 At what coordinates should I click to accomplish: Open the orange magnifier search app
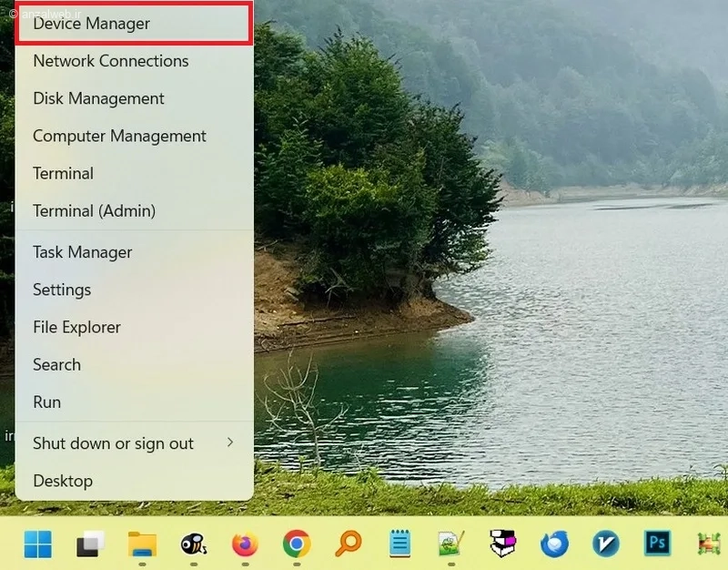click(x=349, y=543)
